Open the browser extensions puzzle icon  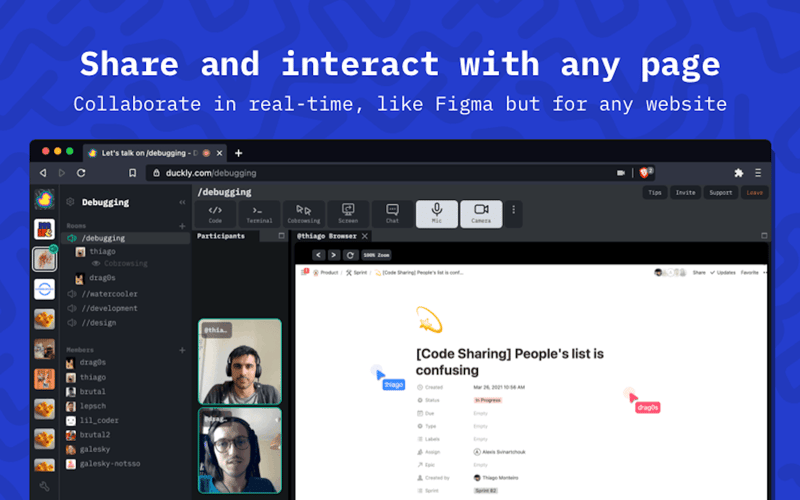(738, 173)
